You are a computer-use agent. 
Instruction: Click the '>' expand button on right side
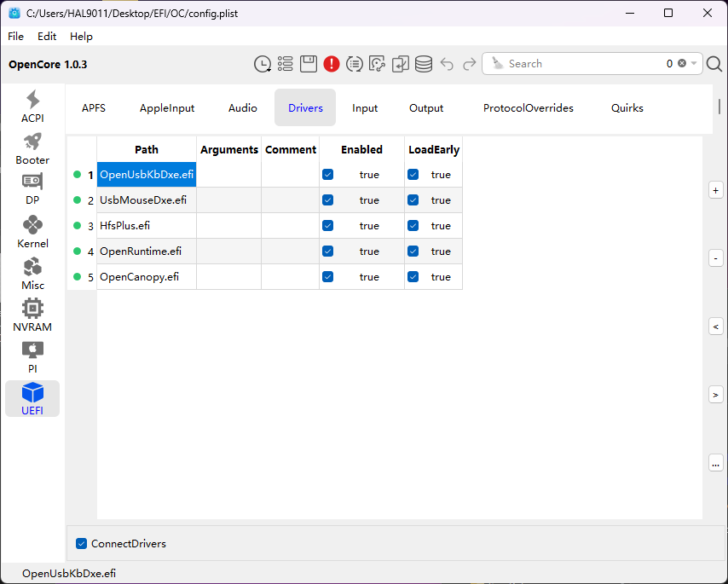pyautogui.click(x=716, y=395)
